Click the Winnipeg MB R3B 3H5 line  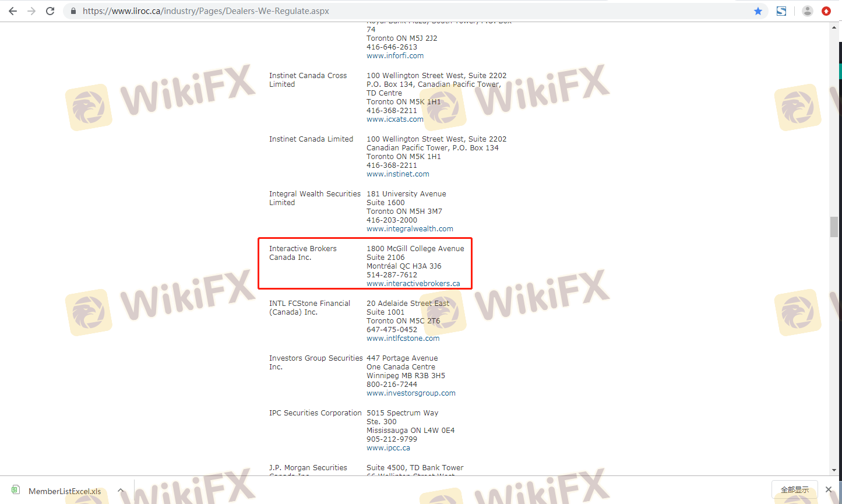pyautogui.click(x=406, y=376)
